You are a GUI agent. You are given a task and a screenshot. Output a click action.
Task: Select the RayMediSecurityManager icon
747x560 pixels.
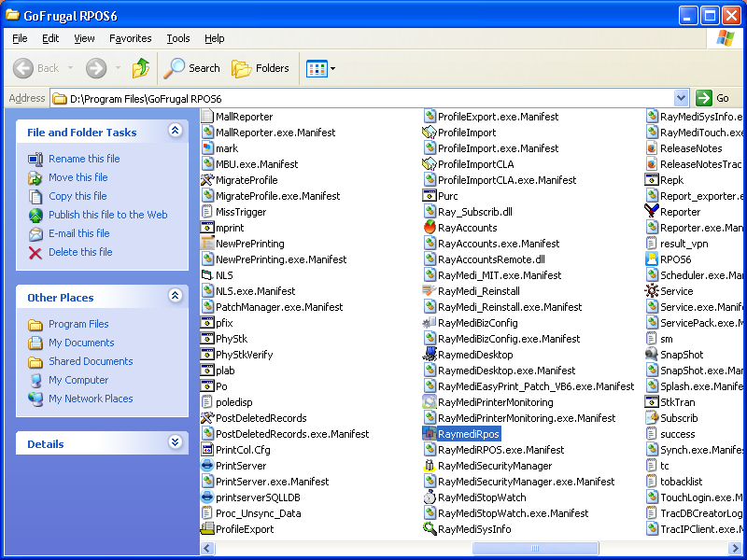[x=430, y=466]
